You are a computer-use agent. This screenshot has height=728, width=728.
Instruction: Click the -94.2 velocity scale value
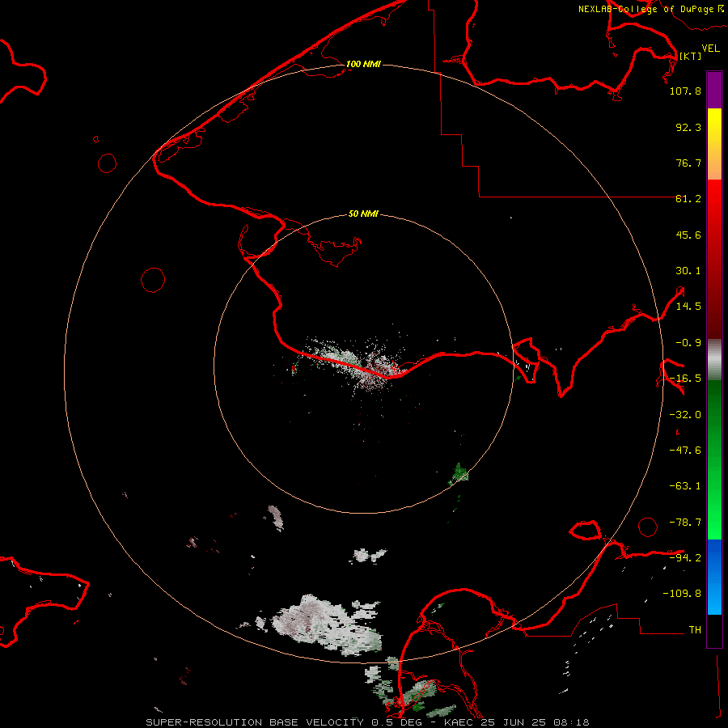[685, 558]
